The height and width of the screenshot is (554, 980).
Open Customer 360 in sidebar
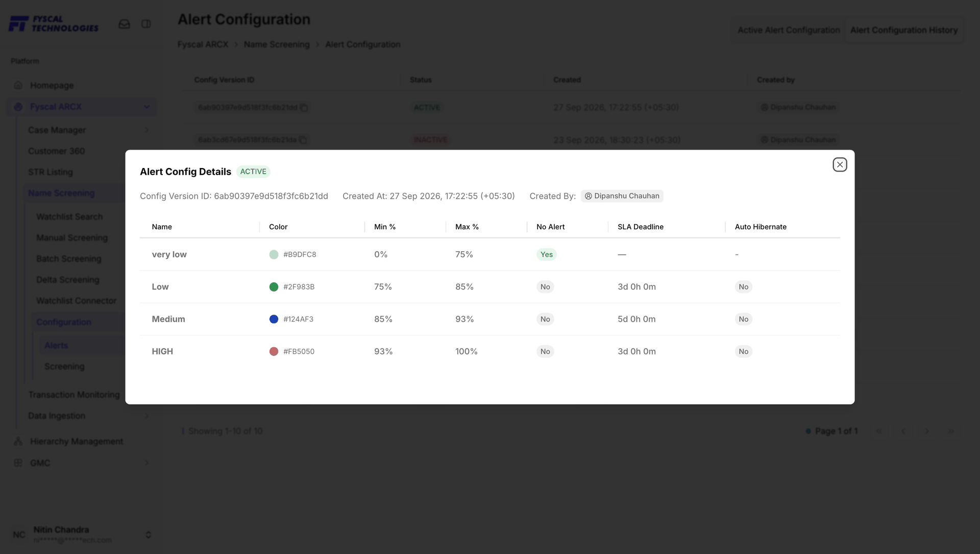(57, 151)
